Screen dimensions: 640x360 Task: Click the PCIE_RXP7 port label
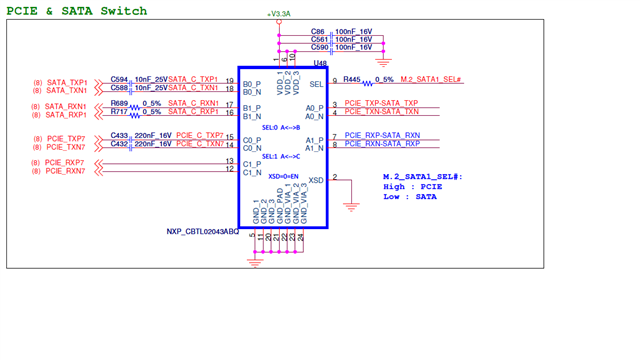[64, 162]
